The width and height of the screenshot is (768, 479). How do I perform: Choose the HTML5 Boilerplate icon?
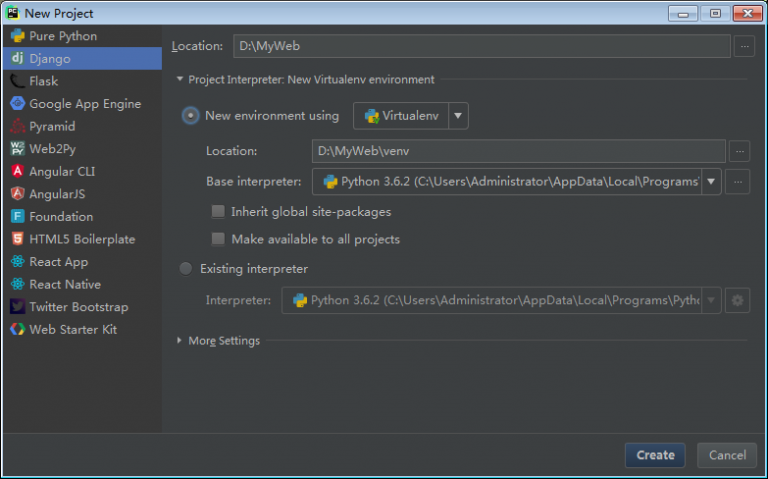(18, 239)
